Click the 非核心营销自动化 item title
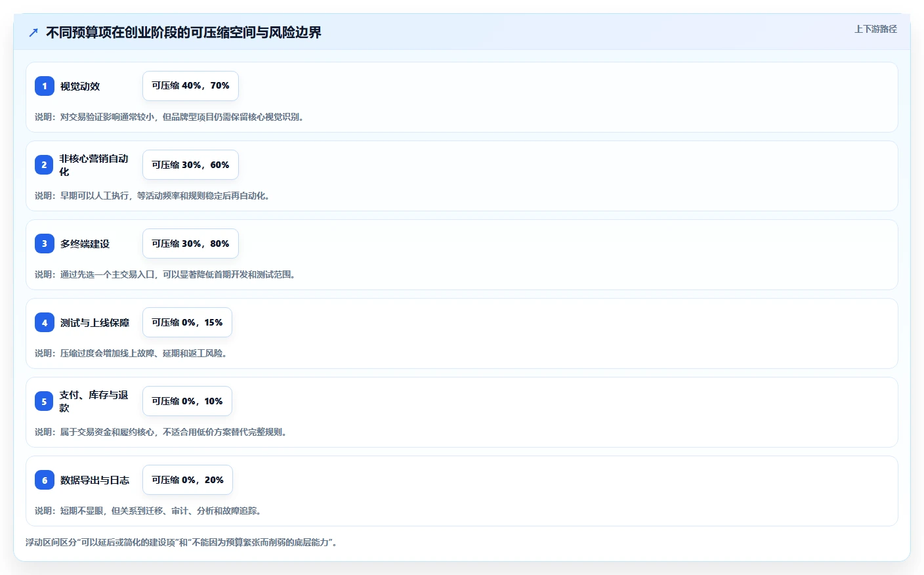Image resolution: width=924 pixels, height=575 pixels. tap(94, 165)
